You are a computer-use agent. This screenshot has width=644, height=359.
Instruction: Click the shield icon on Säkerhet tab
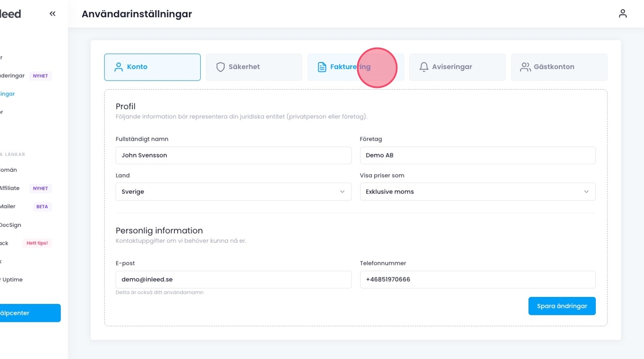[220, 67]
